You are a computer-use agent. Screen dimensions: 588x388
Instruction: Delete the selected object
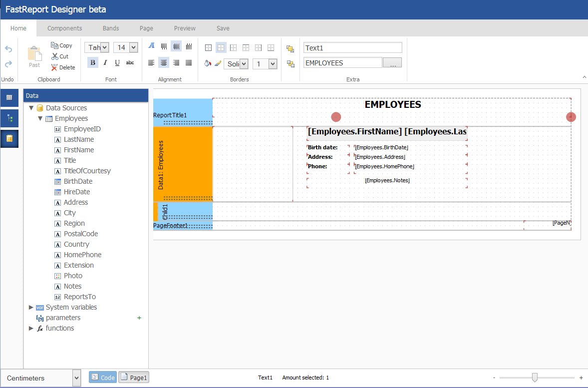click(63, 67)
